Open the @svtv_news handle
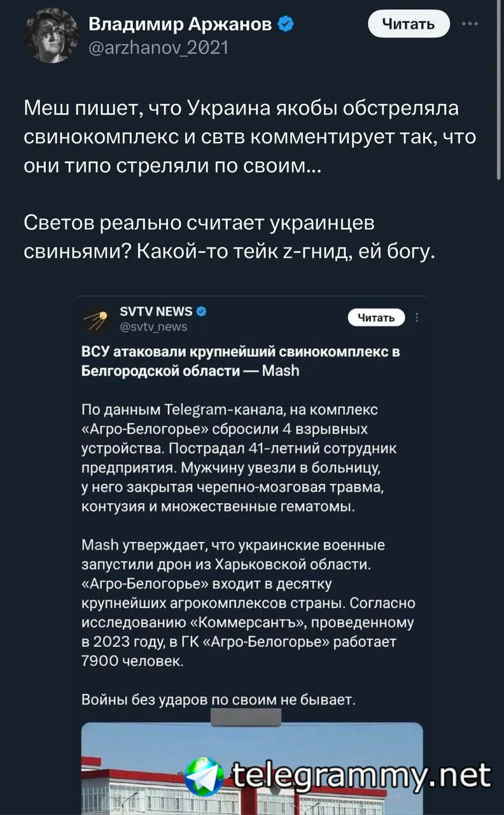Image resolution: width=504 pixels, height=815 pixels. click(x=153, y=327)
